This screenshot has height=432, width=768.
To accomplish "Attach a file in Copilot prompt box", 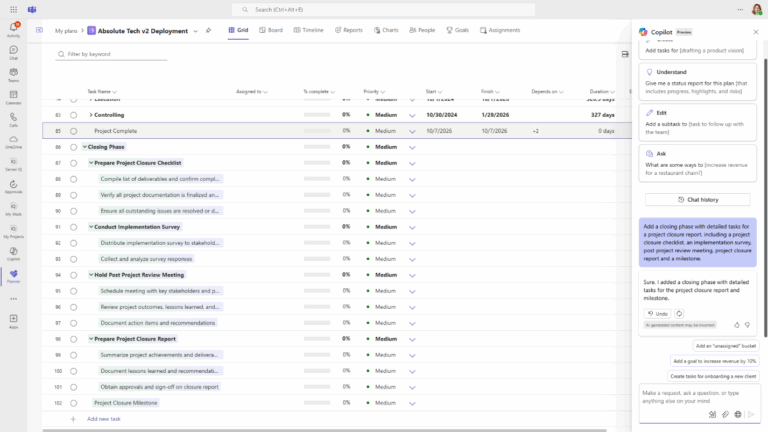I will [725, 414].
